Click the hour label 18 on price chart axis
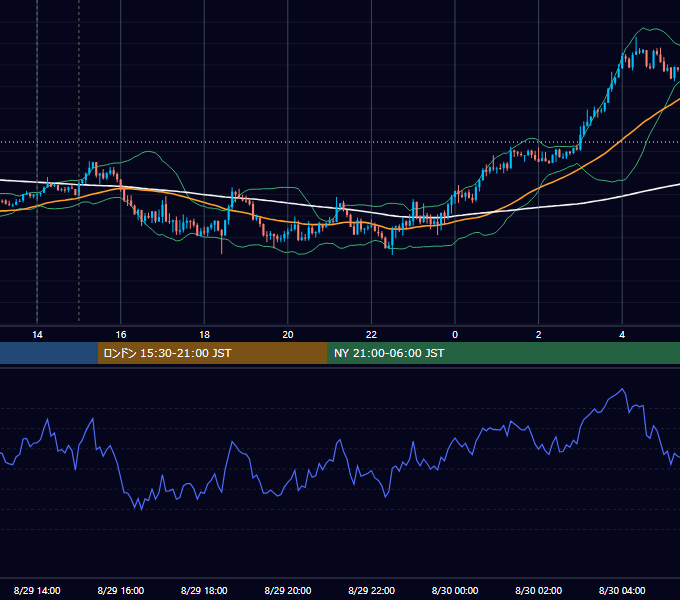680x600 pixels. tap(204, 335)
